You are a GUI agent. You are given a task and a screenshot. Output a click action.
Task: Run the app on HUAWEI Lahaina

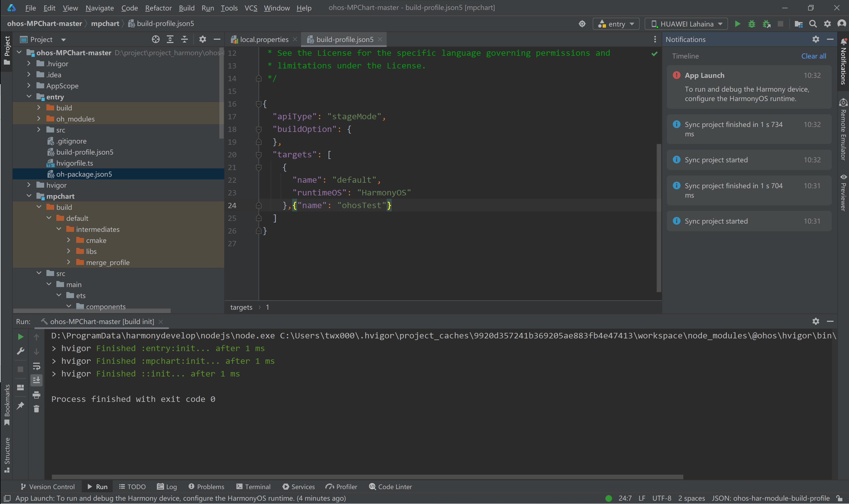[x=738, y=24]
